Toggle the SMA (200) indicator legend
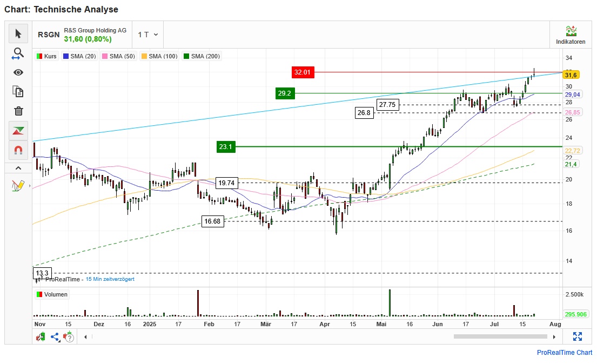Image resolution: width=597 pixels, height=364 pixels. pyautogui.click(x=202, y=56)
